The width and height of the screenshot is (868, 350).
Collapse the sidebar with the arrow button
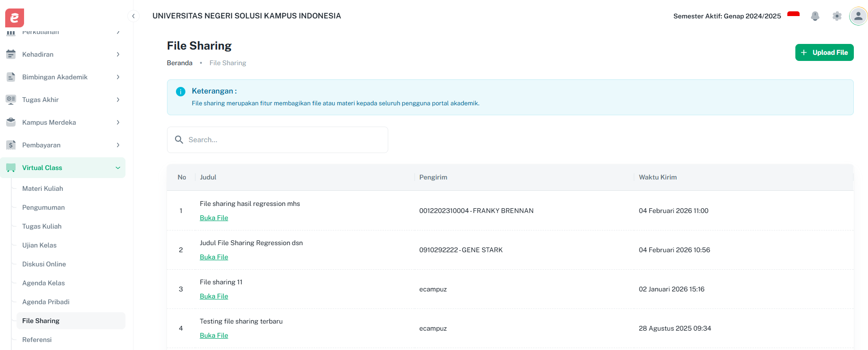tap(134, 16)
